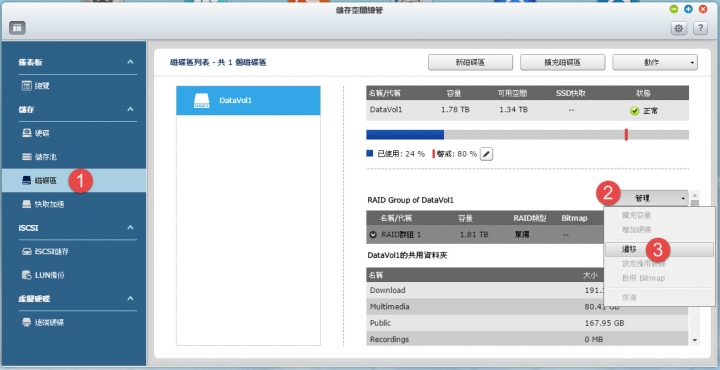Click the scrollbar up arrow beside 管理
Viewport: 720px width, 370px height.
pyautogui.click(x=695, y=195)
